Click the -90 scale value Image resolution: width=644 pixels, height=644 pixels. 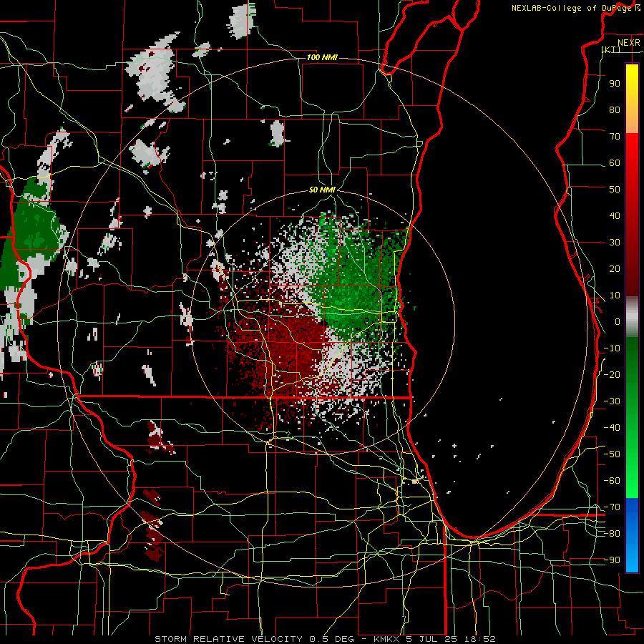click(612, 560)
